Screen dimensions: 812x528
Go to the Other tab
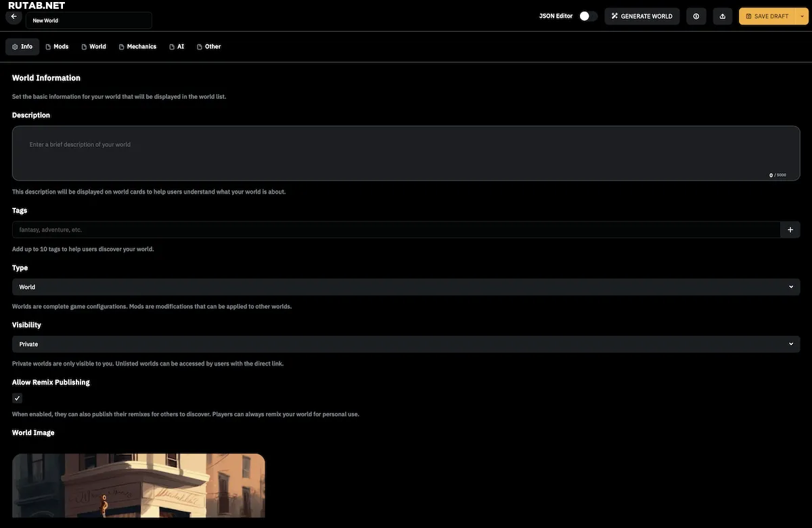pos(209,47)
